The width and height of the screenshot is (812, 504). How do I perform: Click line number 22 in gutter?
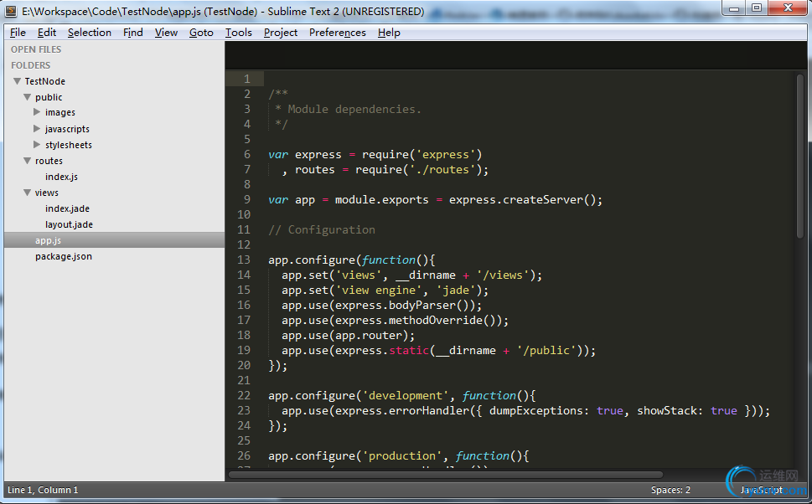(x=243, y=395)
